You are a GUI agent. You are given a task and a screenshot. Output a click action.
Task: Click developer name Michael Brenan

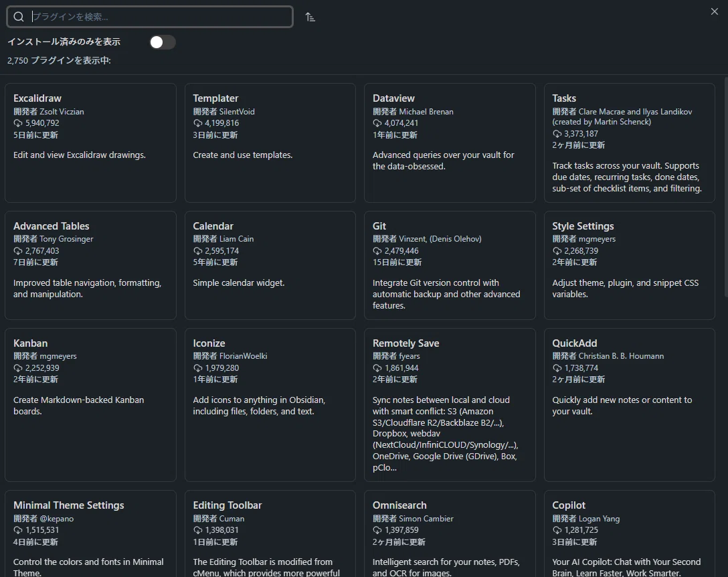point(426,112)
